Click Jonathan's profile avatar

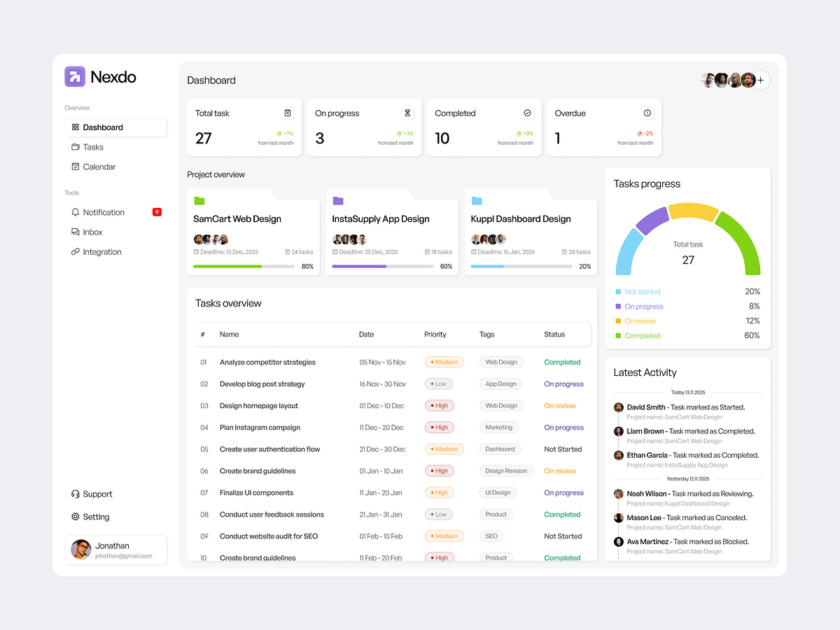click(81, 549)
